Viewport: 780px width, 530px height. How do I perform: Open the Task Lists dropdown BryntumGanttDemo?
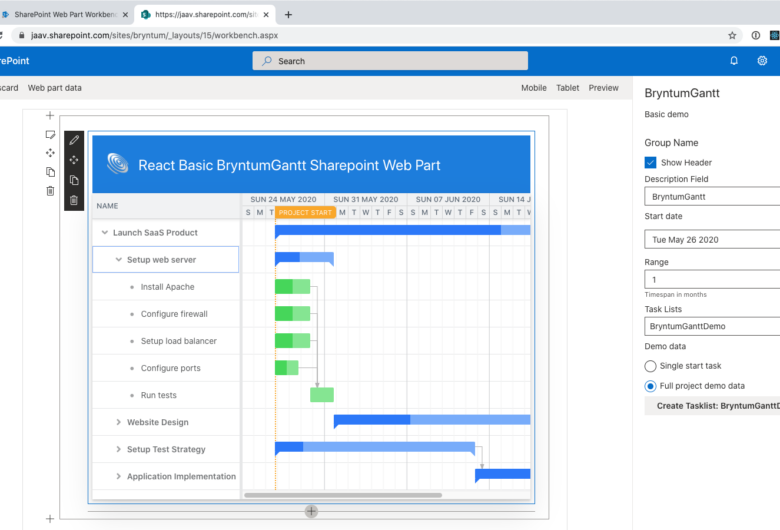coord(712,326)
